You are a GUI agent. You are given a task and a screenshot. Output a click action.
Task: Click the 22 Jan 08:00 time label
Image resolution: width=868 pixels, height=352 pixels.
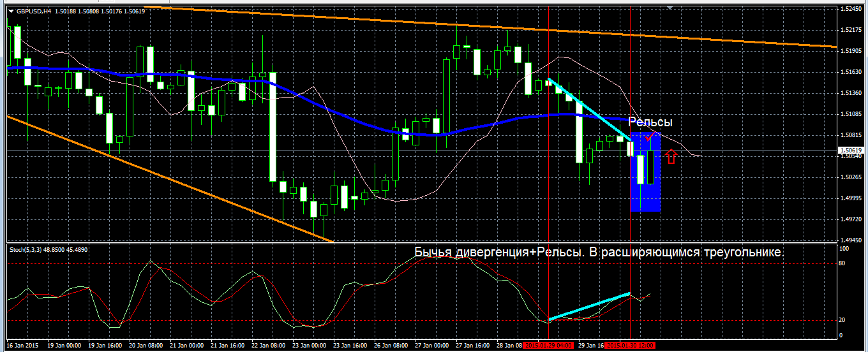tap(270, 345)
